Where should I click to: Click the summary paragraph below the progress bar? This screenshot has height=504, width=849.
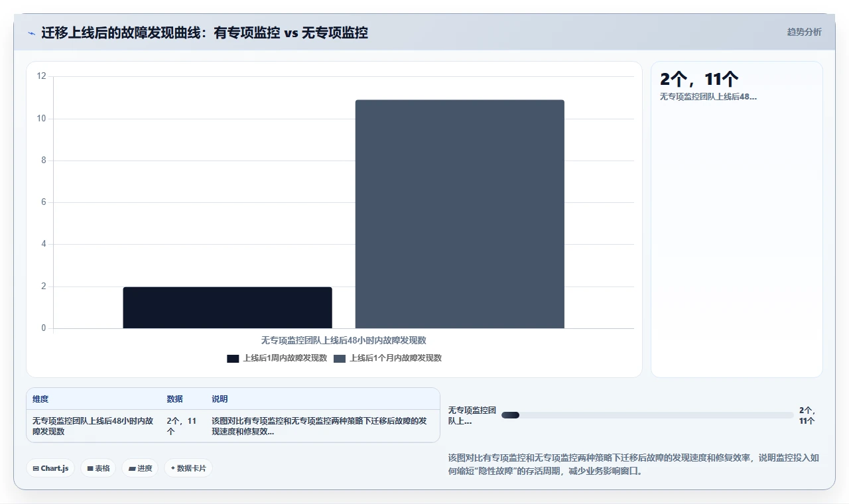(x=634, y=464)
